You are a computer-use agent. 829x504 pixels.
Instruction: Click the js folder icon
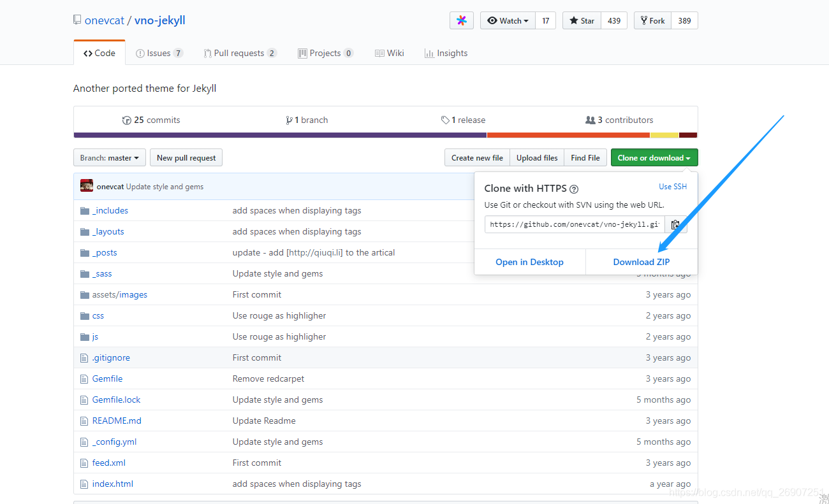(x=85, y=336)
